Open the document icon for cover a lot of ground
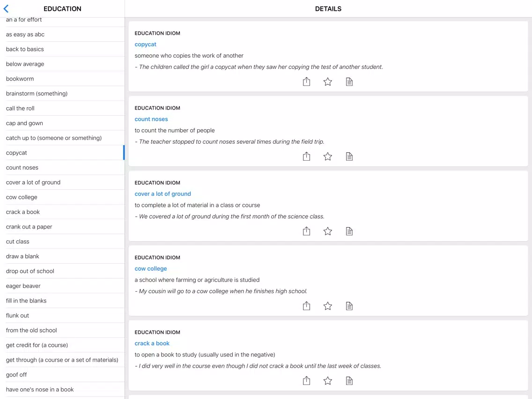The image size is (532, 399). point(349,231)
